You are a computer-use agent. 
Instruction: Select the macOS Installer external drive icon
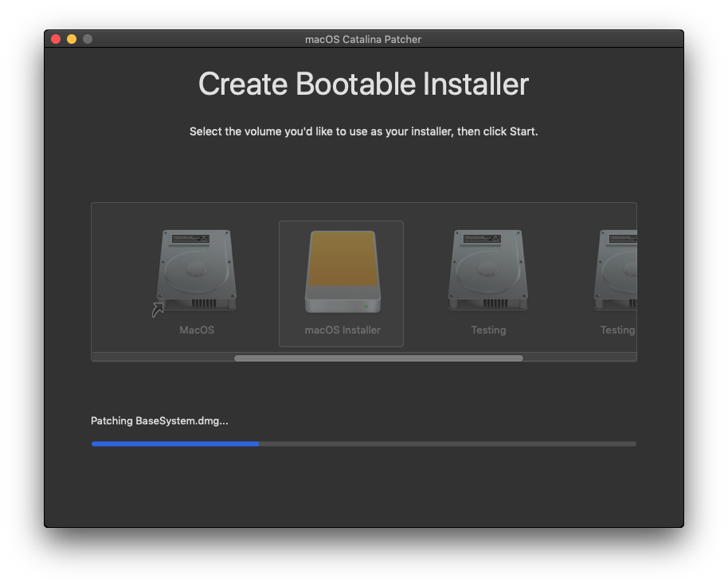pos(342,272)
